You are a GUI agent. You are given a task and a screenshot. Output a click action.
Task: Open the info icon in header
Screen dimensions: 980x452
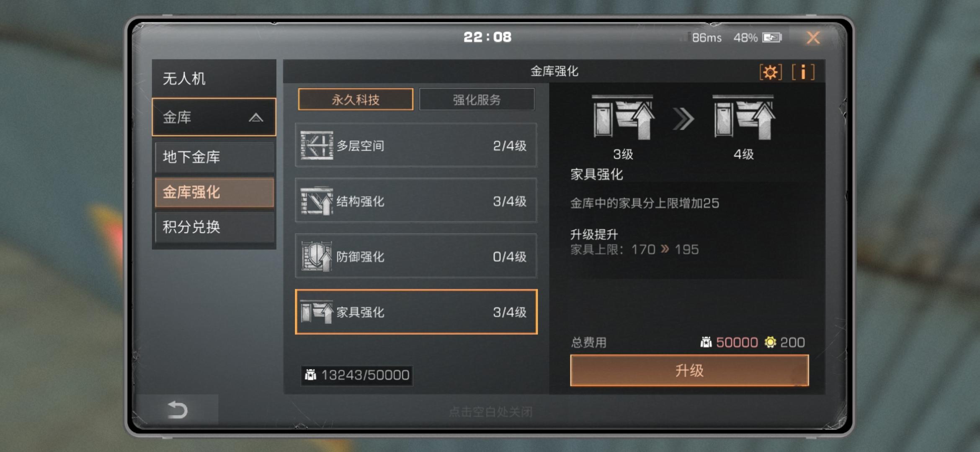[803, 72]
